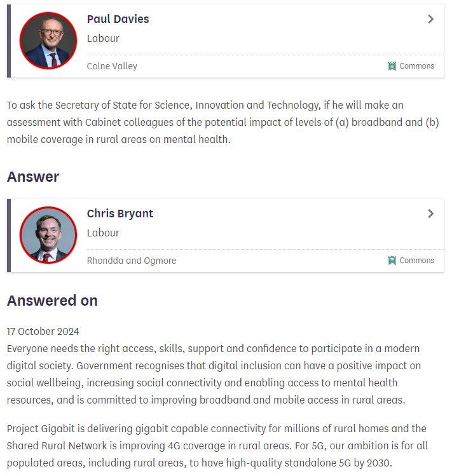Click the Answer heading
This screenshot has height=476, width=452.
(x=33, y=177)
